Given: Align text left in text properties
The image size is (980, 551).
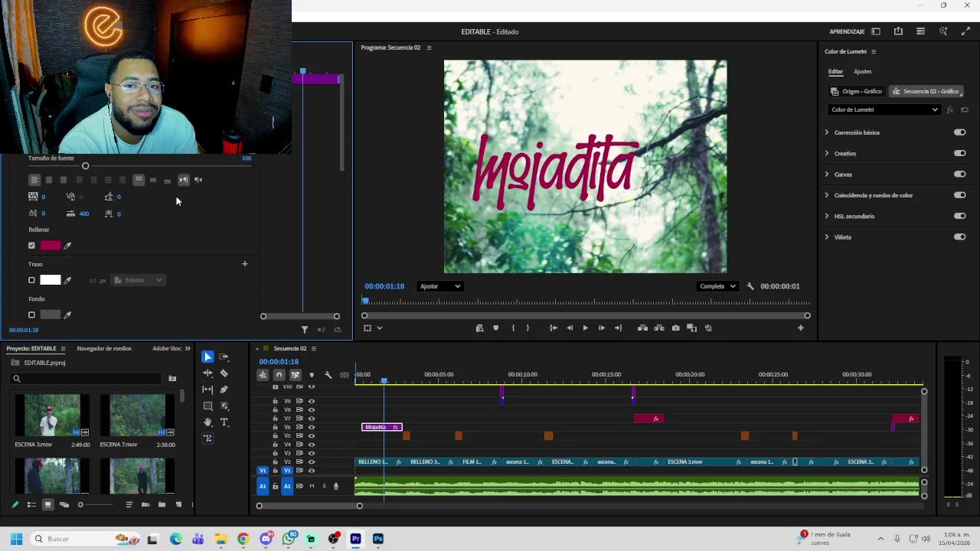Looking at the screenshot, I should click(34, 180).
